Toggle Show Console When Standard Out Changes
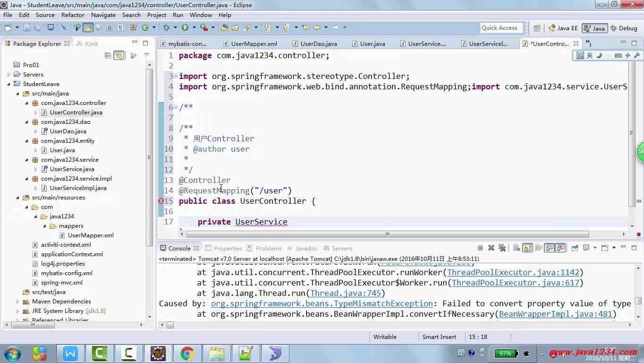 [549, 248]
